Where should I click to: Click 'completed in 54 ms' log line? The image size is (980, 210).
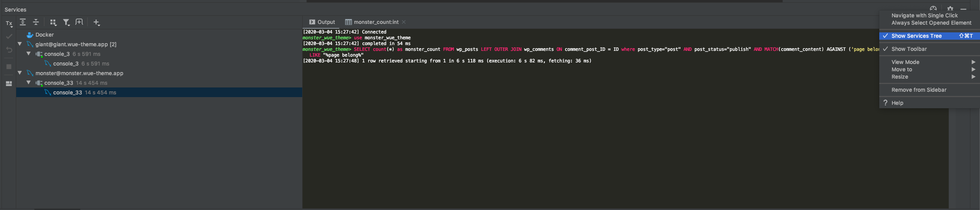pos(357,44)
